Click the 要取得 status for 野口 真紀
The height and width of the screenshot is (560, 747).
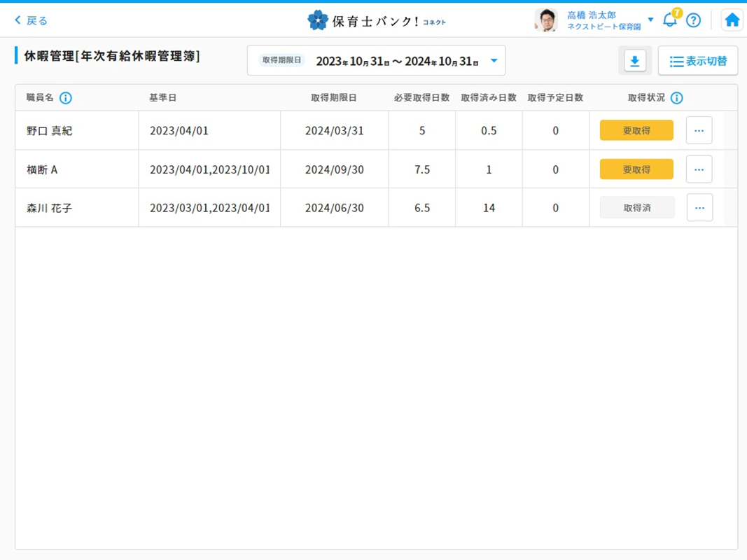click(x=636, y=131)
